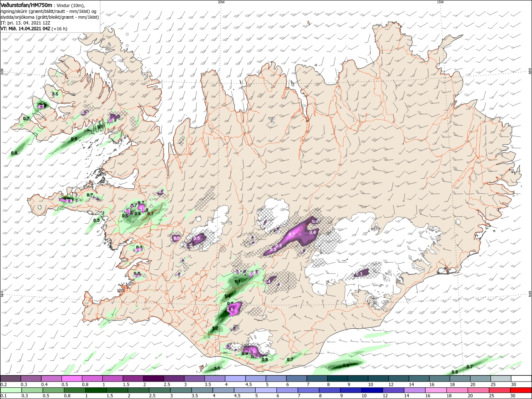Click the '15W' longitude label

click(440, 2)
